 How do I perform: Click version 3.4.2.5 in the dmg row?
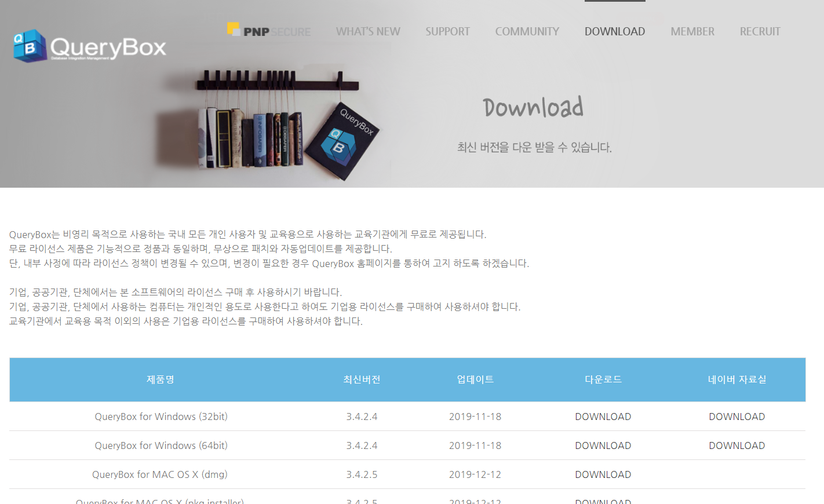[362, 474]
